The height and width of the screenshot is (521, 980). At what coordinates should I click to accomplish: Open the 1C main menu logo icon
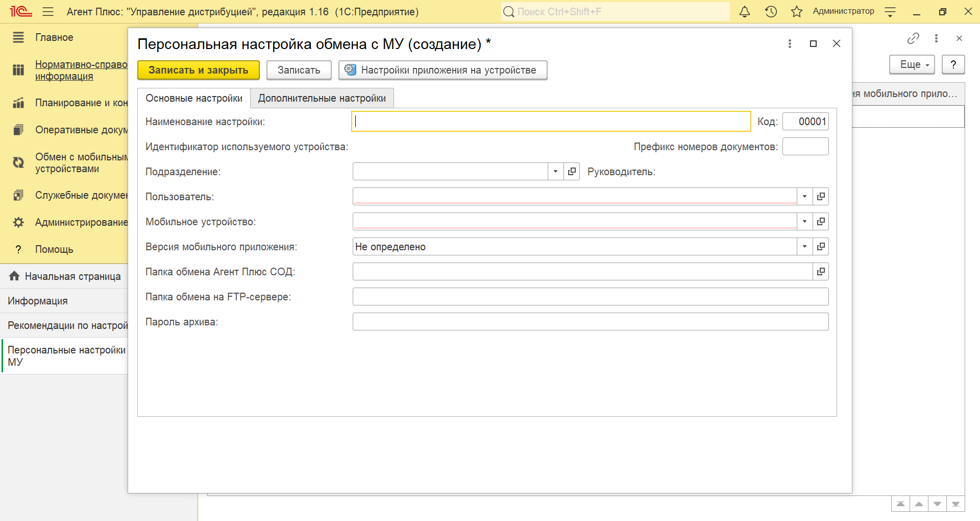(21, 11)
